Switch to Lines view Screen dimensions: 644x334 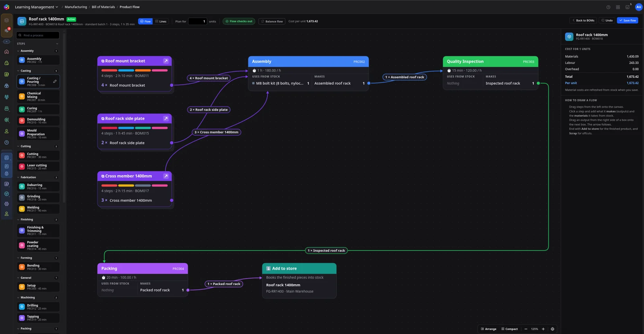161,21
